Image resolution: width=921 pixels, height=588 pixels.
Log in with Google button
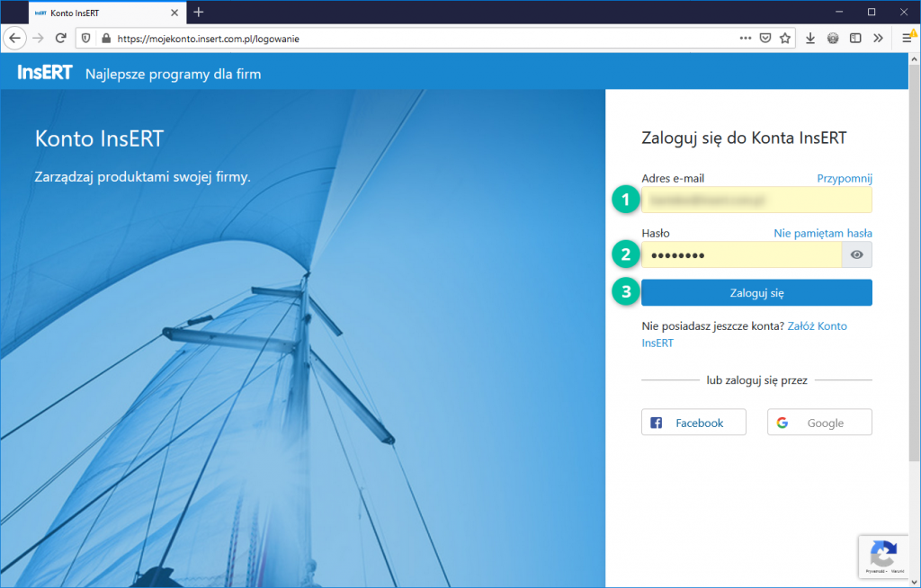(819, 423)
